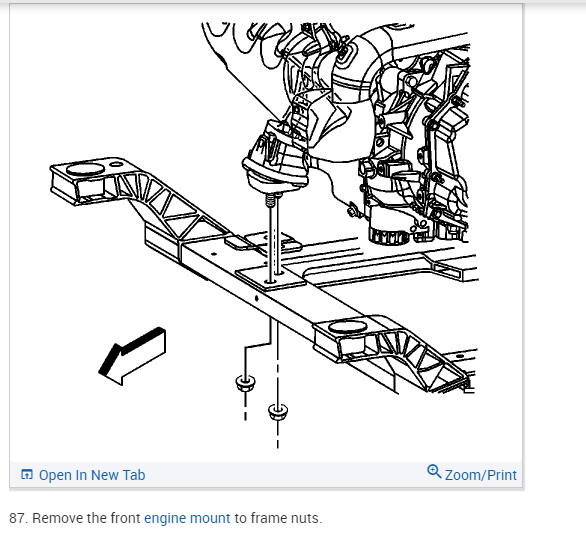Open the Zoom/Print text link

pyautogui.click(x=481, y=475)
